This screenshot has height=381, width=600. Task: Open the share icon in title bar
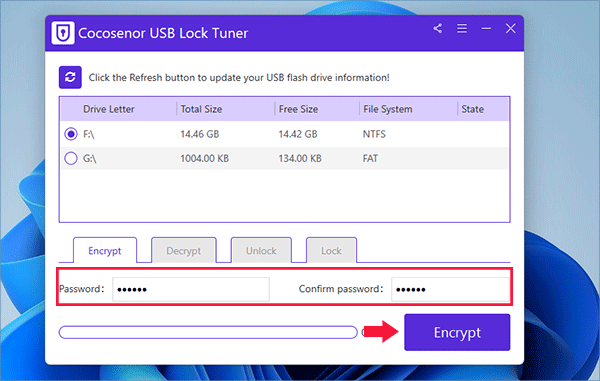[438, 28]
